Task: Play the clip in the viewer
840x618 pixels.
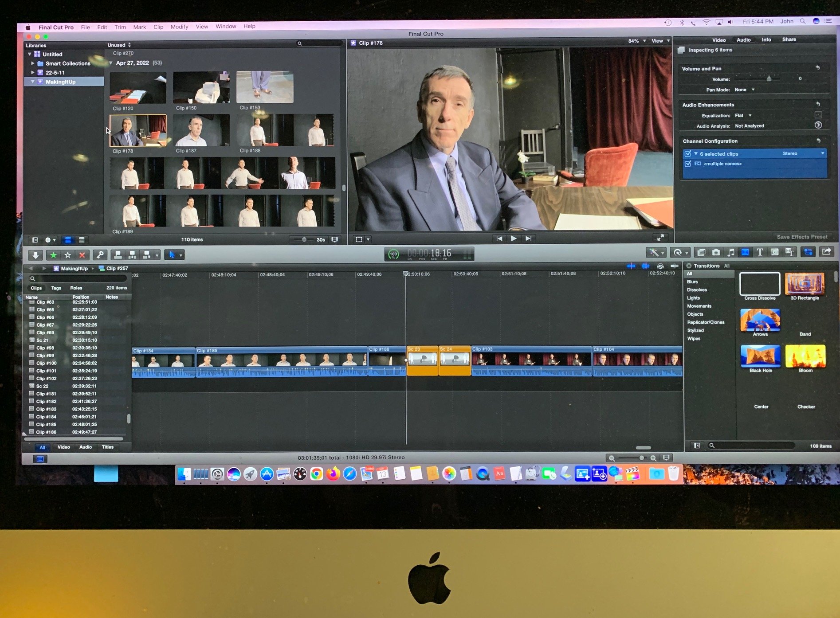Action: 514,239
